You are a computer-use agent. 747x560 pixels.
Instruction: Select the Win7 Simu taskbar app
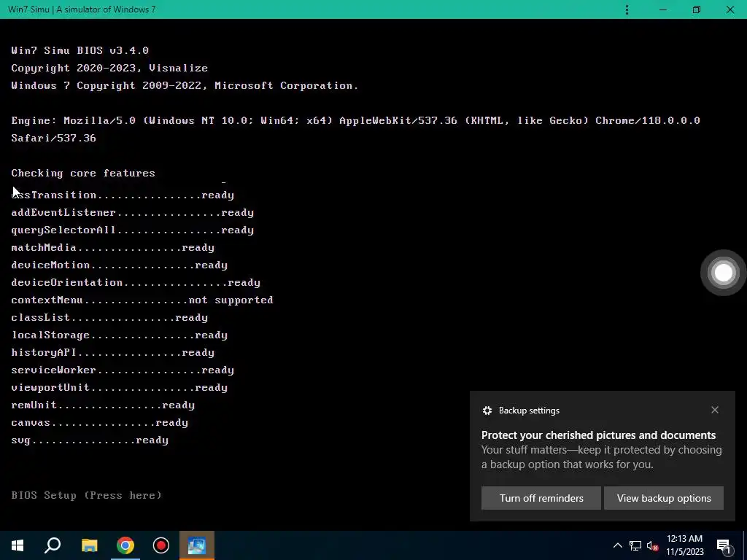(x=197, y=545)
